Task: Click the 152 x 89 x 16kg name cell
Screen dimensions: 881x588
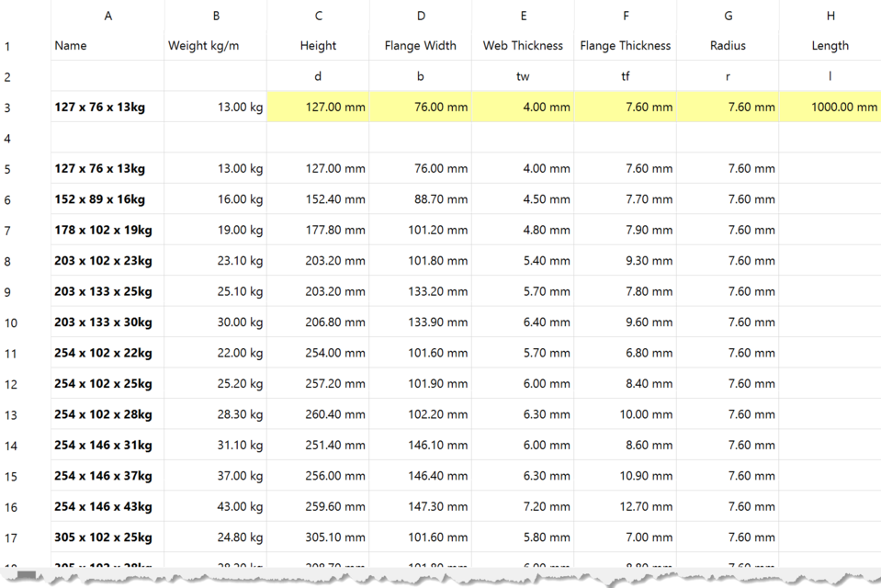Action: [107, 199]
